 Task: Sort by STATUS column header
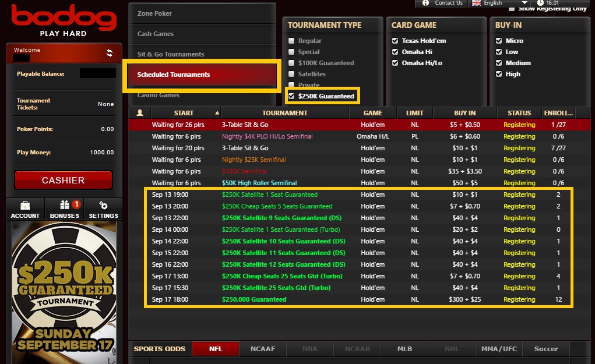pyautogui.click(x=519, y=113)
